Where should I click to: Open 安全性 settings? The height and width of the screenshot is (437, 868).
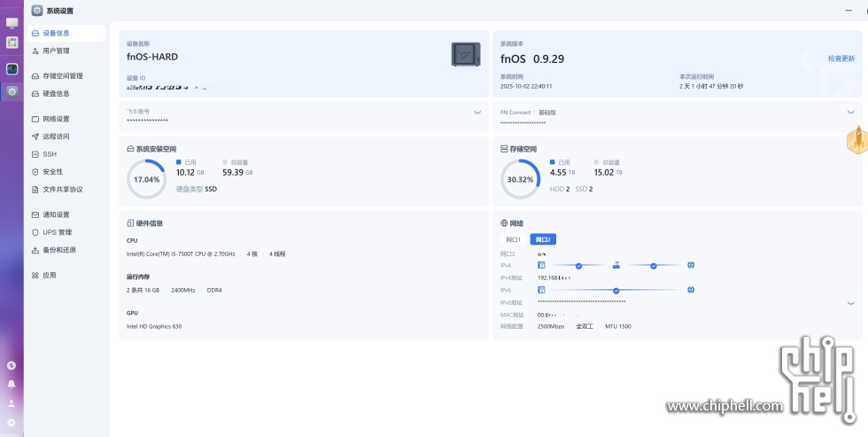(66, 172)
